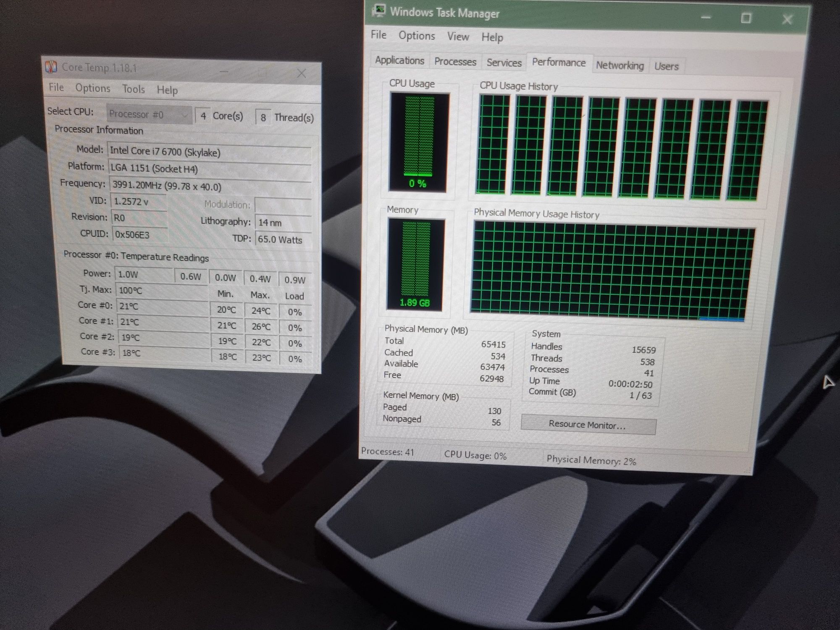Click the Windows Task Manager title icon
Screen dimensions: 840x630
pos(379,10)
